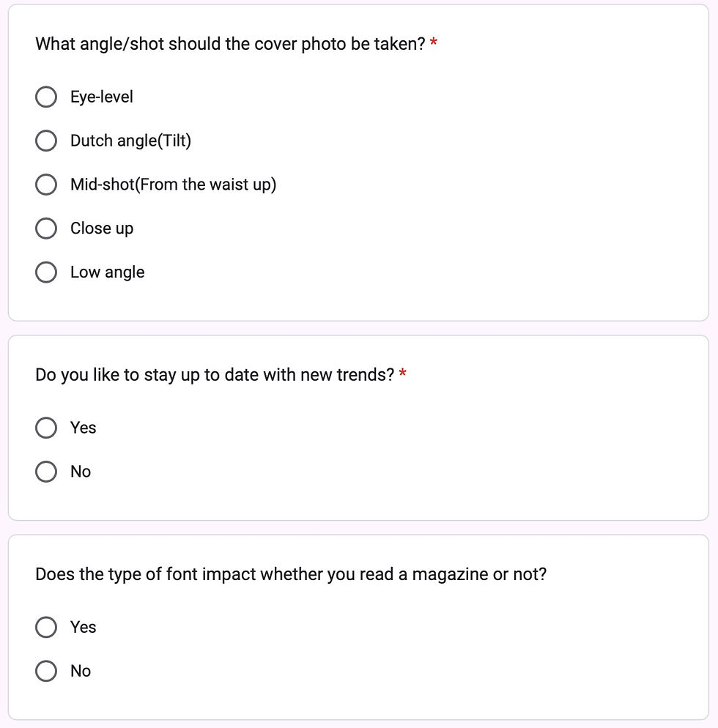Click the font impact question title

pyautogui.click(x=291, y=574)
